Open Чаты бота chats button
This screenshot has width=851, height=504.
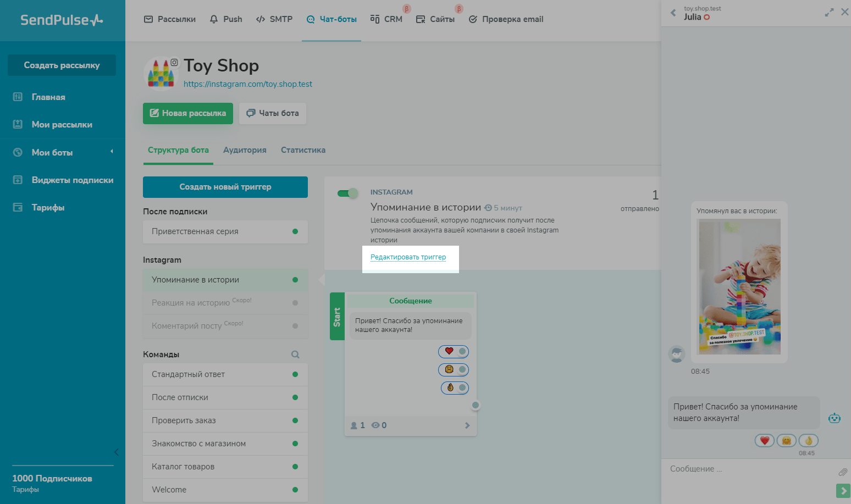(x=273, y=113)
